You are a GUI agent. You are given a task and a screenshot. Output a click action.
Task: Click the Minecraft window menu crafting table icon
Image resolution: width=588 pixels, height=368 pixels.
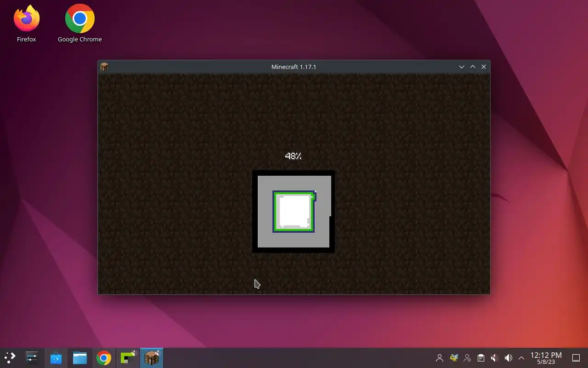(104, 67)
